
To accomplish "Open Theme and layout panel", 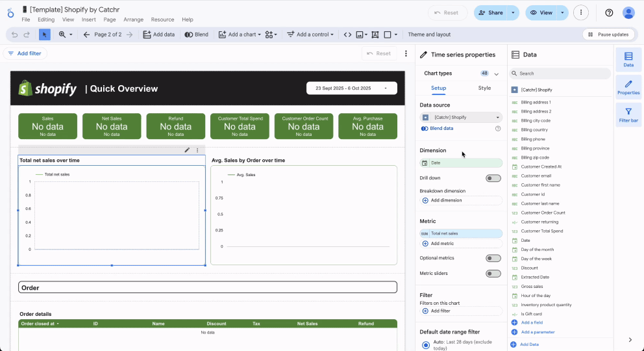I will coord(429,34).
